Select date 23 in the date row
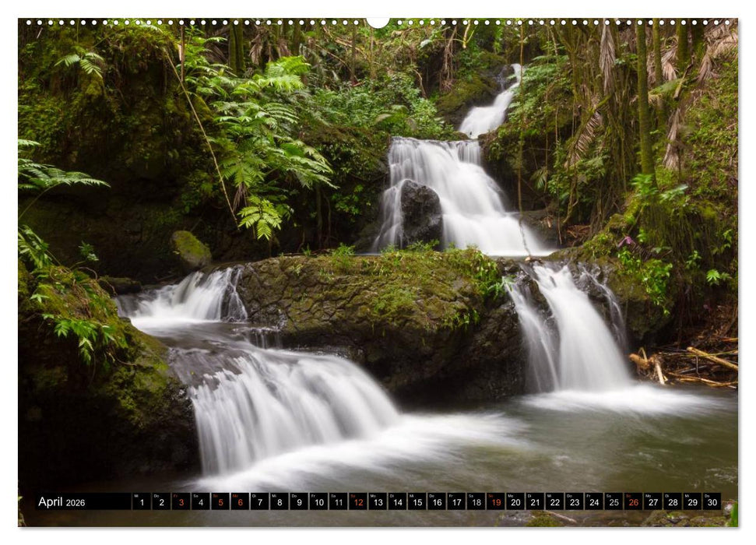756x545 pixels. click(x=574, y=502)
